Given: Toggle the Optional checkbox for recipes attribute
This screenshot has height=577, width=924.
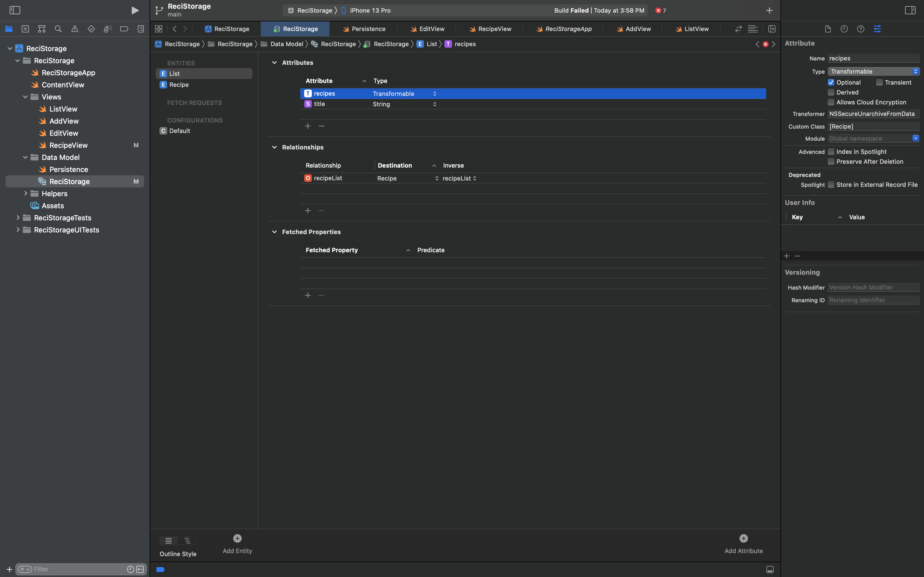Looking at the screenshot, I should 831,82.
